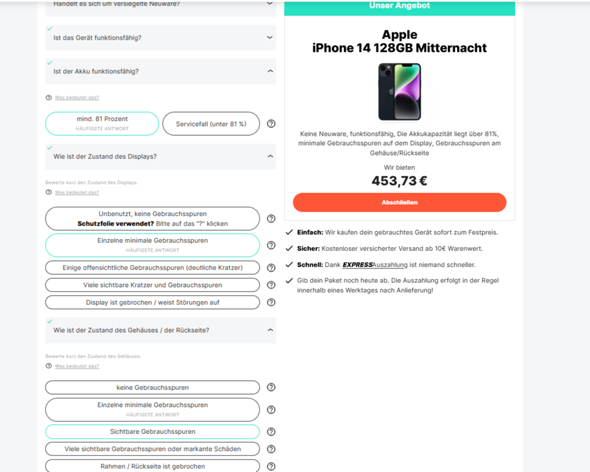Open help for Einige offensichtliche Gebrauchsspuren
590x472 pixels.
271,268
